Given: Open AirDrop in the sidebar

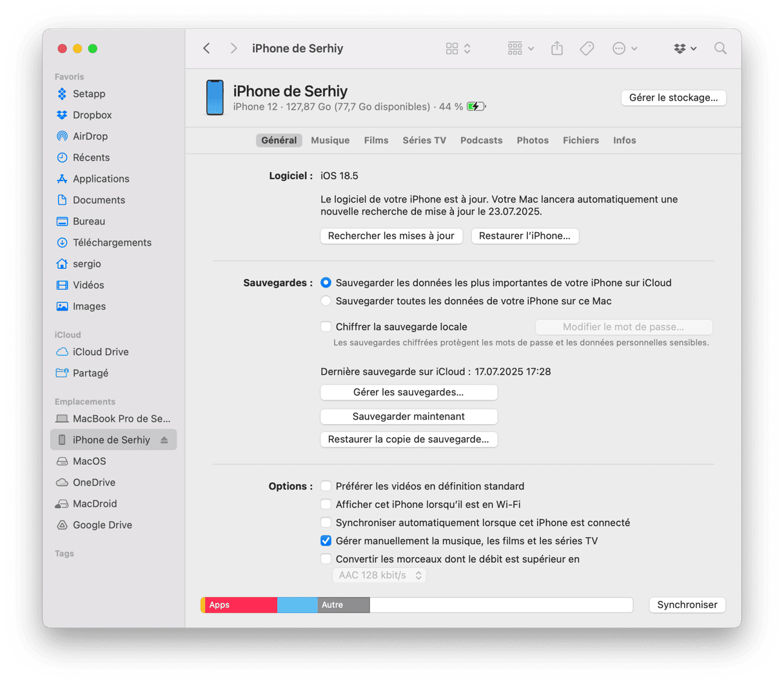Looking at the screenshot, I should coord(90,136).
